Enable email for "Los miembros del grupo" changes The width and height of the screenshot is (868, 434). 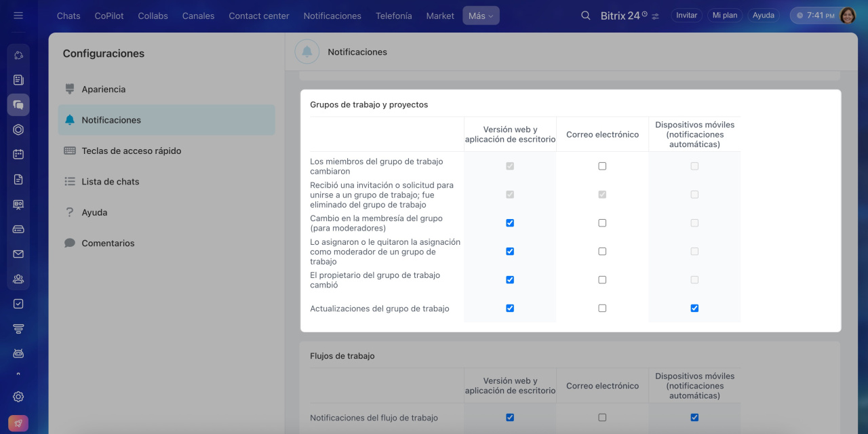(602, 166)
